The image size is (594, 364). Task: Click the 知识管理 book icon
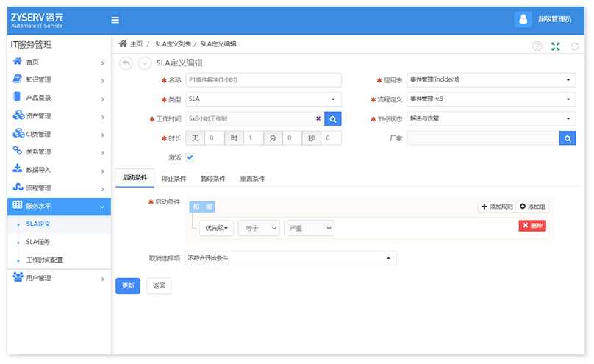pos(18,79)
